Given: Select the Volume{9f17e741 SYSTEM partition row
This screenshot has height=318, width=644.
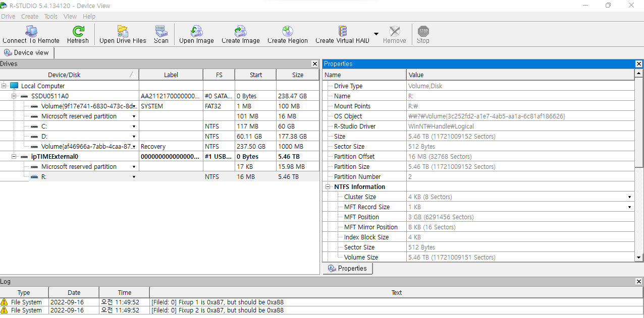Looking at the screenshot, I should (x=159, y=106).
